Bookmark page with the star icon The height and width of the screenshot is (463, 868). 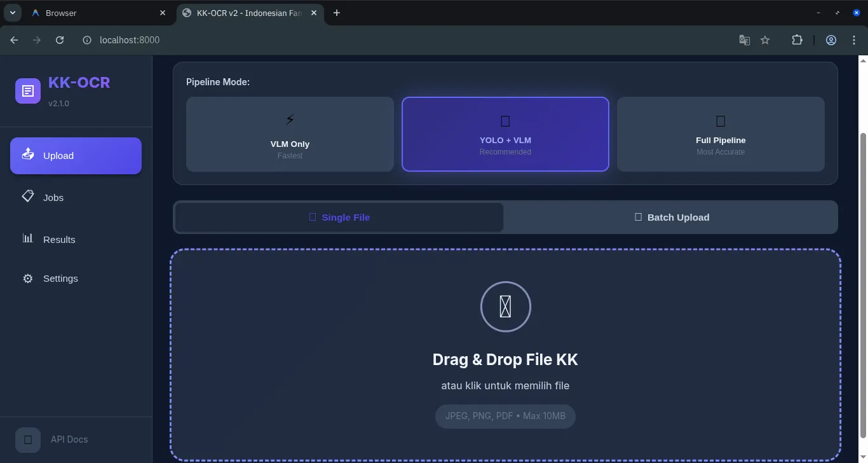click(x=765, y=40)
